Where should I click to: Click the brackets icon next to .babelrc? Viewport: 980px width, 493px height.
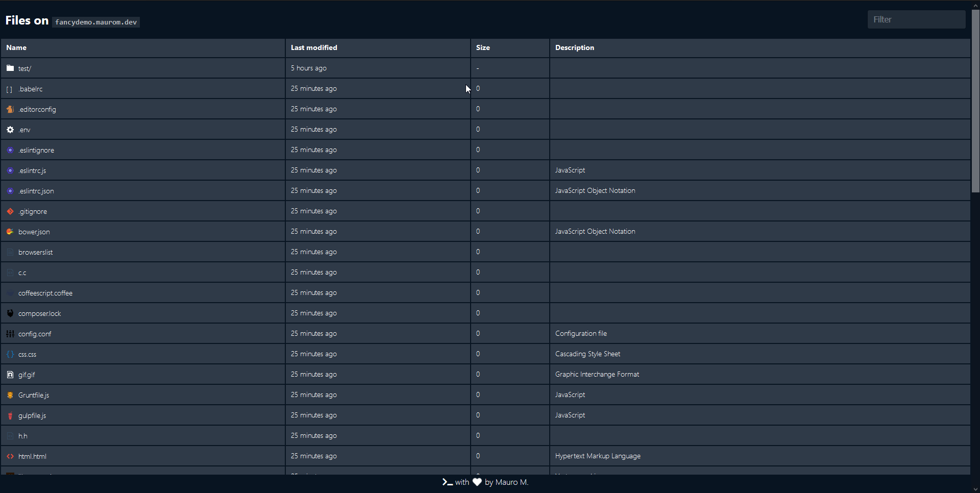pos(9,89)
